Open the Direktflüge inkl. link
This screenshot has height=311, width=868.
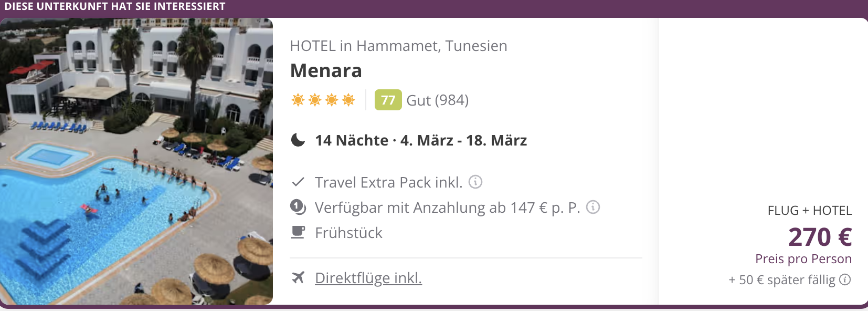[x=368, y=277]
